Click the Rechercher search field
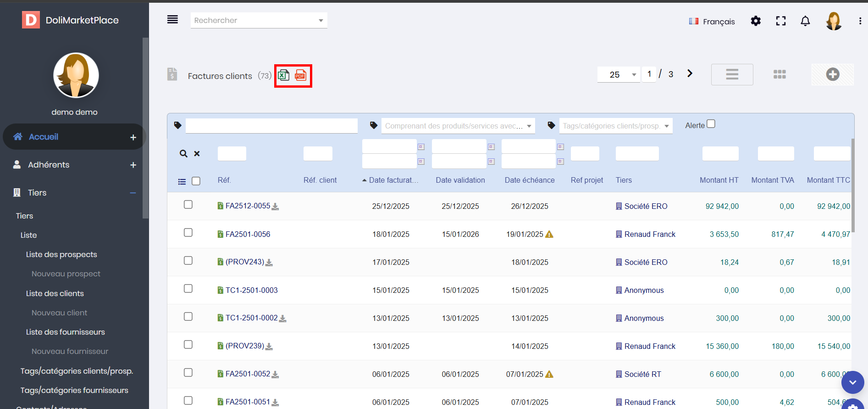The width and height of the screenshot is (868, 409). [x=254, y=20]
